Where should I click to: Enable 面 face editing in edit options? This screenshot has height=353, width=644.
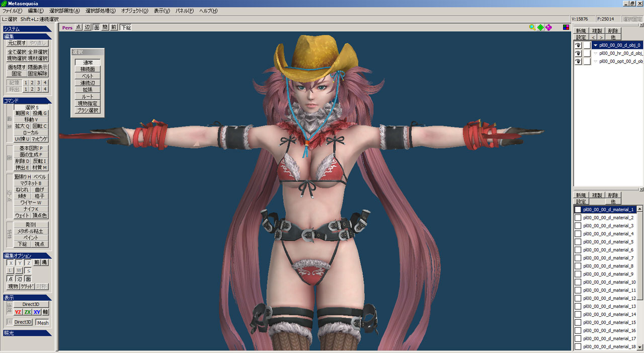tap(28, 279)
